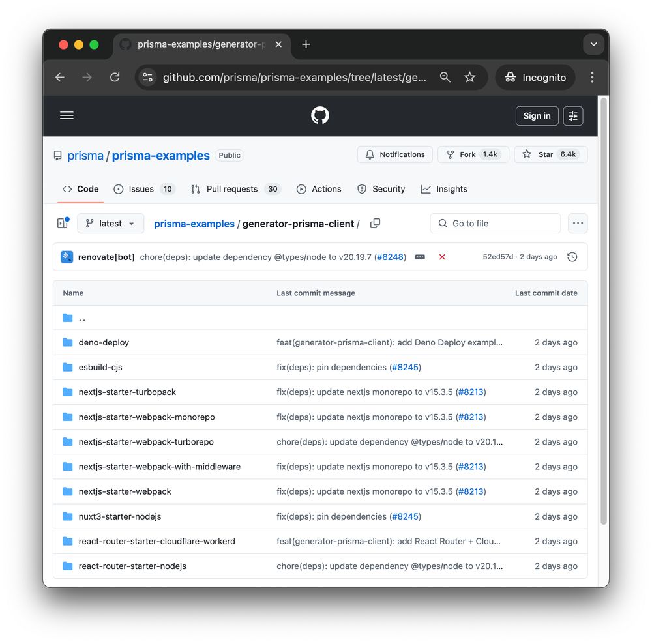Click the folder icon of nuxt3-starter-nodejs
The width and height of the screenshot is (652, 644).
[67, 516]
